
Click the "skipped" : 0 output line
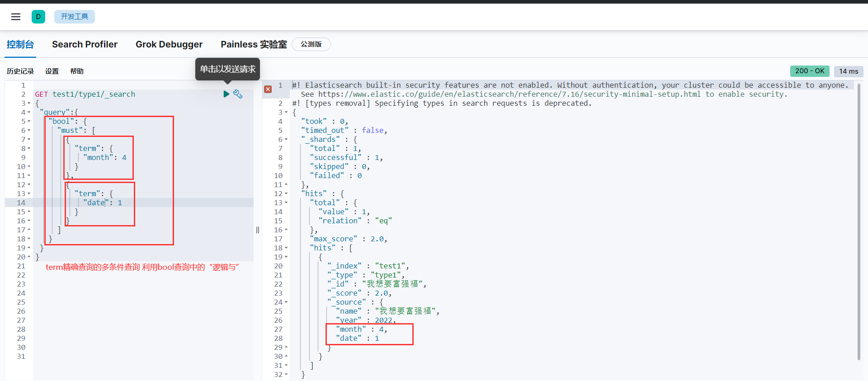pyautogui.click(x=340, y=166)
